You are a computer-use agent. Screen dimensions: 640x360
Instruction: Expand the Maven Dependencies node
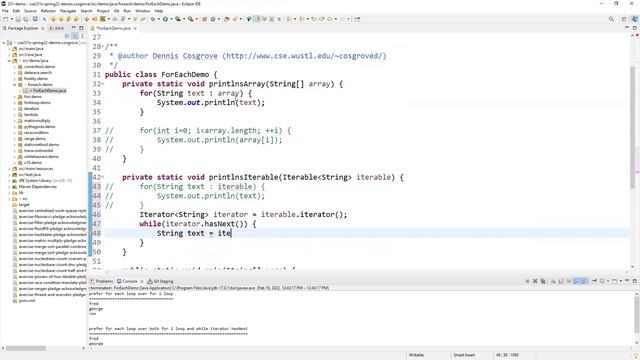pyautogui.click(x=9, y=187)
